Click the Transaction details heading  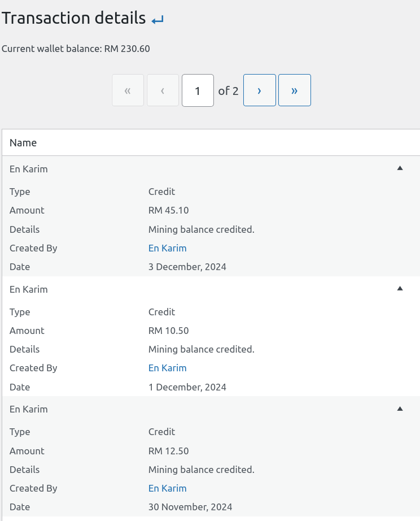click(x=74, y=18)
